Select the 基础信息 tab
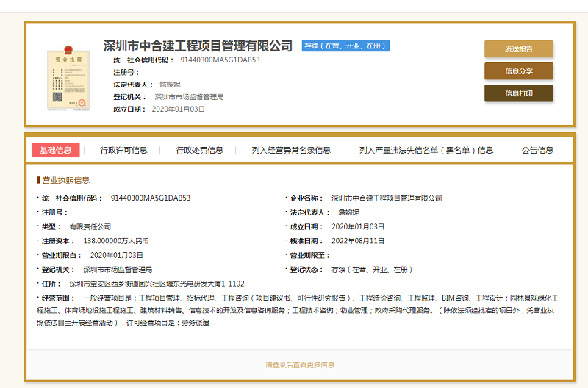Image resolution: width=588 pixels, height=388 pixels. tap(56, 150)
